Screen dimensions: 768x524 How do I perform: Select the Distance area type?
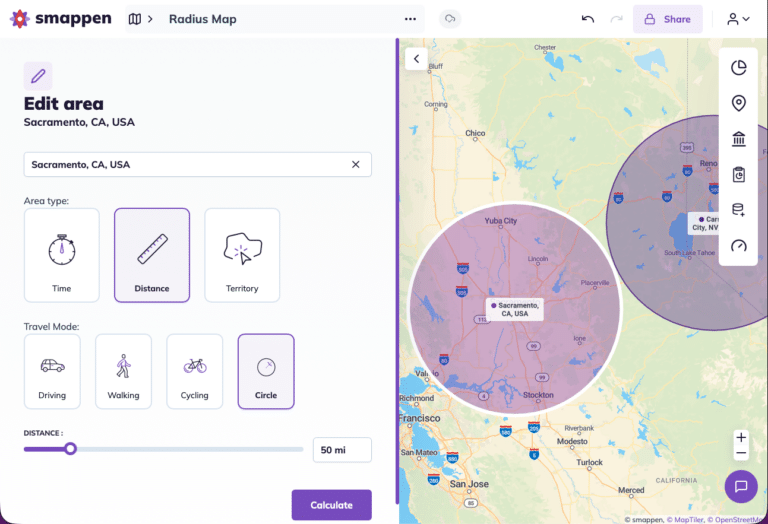[x=152, y=255]
